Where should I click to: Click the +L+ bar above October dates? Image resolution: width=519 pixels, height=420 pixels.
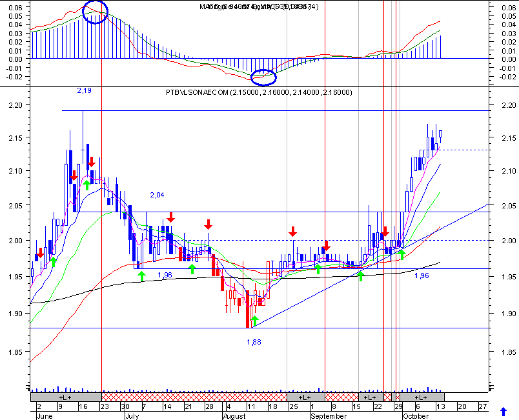[x=422, y=397]
